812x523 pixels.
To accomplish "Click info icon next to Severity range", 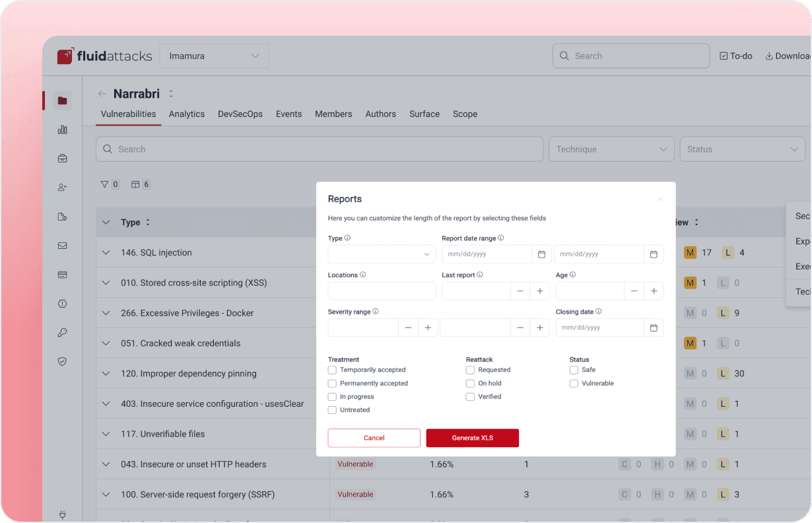I will coord(375,312).
